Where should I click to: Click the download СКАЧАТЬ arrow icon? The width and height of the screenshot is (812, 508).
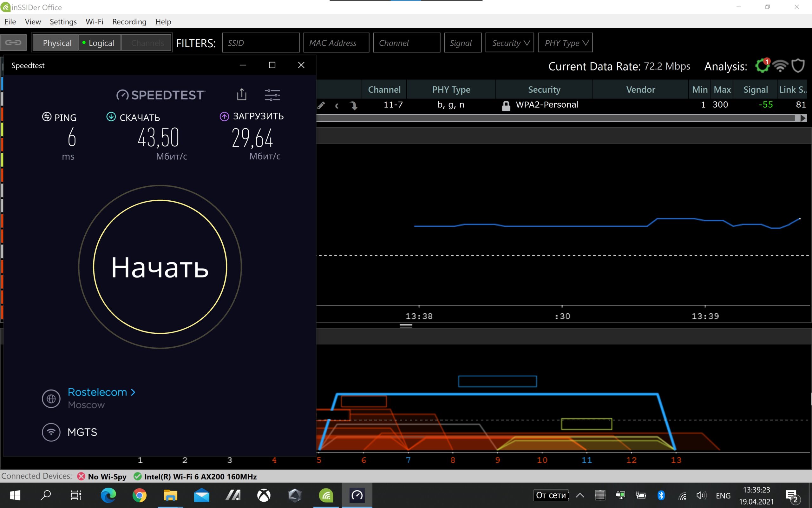111,117
